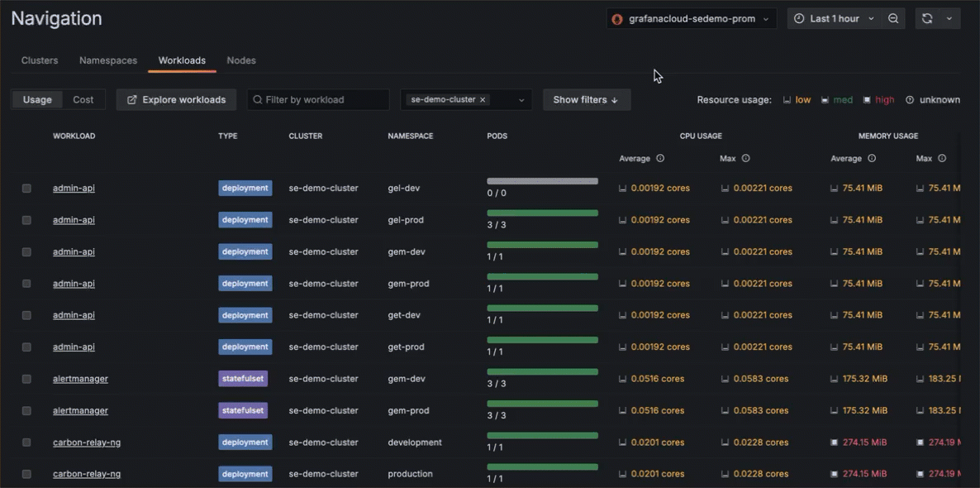The image size is (980, 488).
Task: Open the Namespaces tab
Action: tap(107, 60)
